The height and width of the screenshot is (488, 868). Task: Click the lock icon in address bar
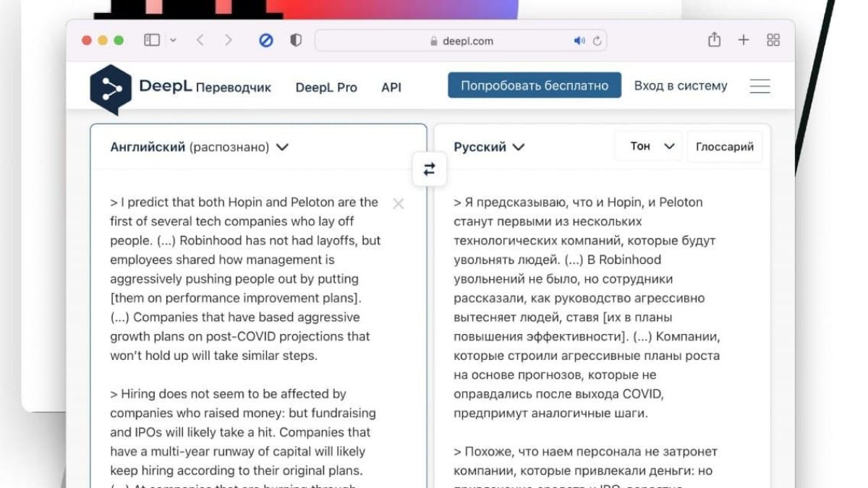[x=434, y=41]
